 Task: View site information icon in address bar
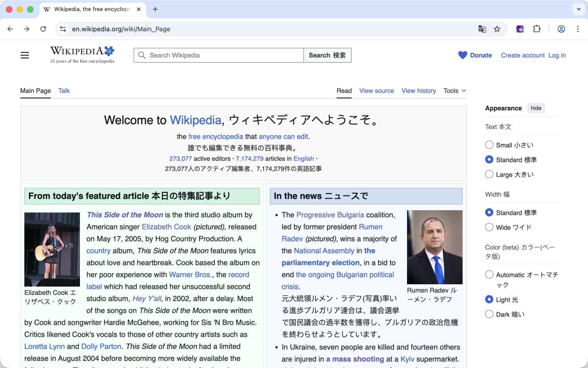(x=63, y=29)
